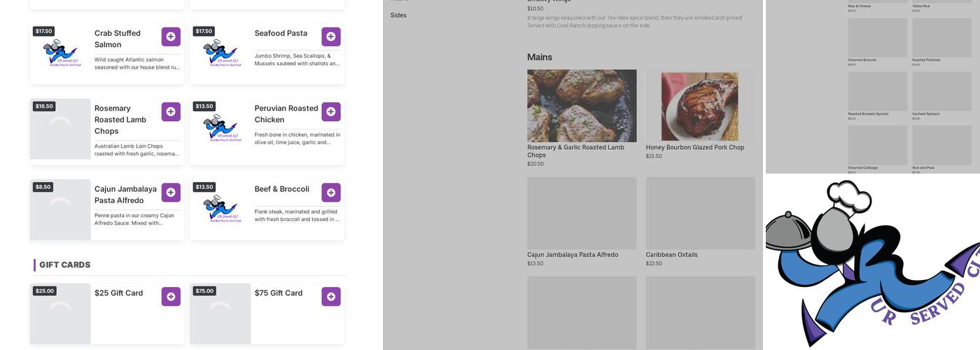Open the Roasted Brussels Sprouts side item
Viewport: 980px width, 350px height.
click(877, 92)
